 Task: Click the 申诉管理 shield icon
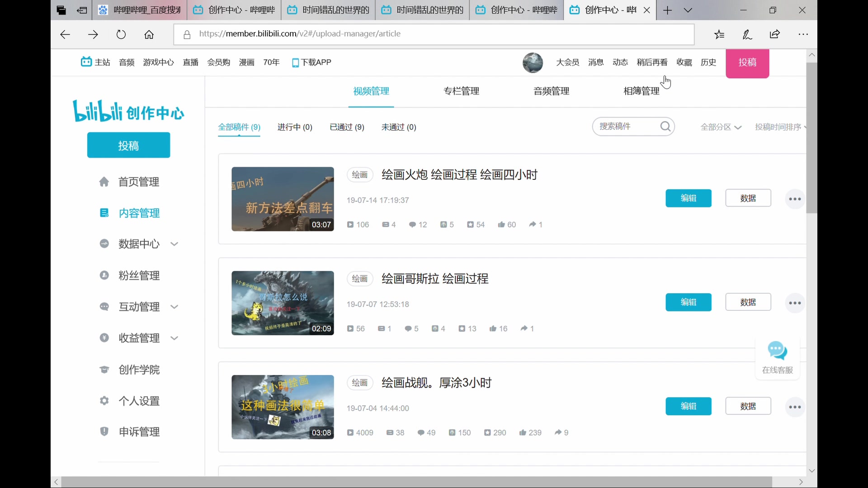tap(104, 432)
